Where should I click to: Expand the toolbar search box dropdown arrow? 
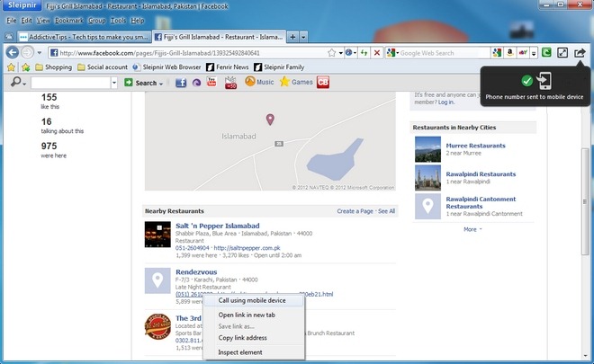tap(114, 83)
